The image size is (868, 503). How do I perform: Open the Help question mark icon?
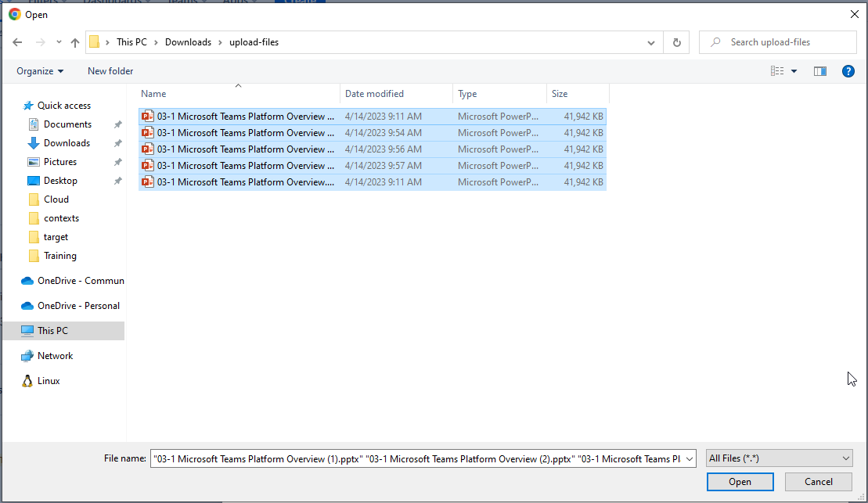(848, 71)
